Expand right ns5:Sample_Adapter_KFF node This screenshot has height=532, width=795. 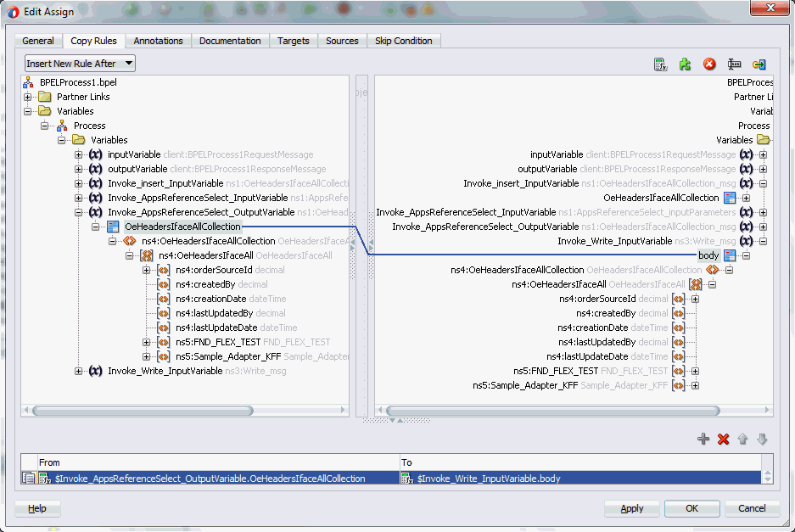pos(696,386)
